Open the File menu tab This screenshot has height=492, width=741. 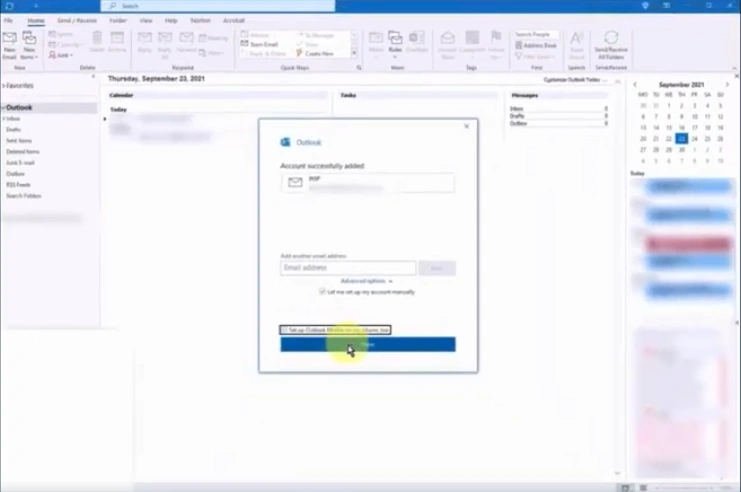[8, 20]
